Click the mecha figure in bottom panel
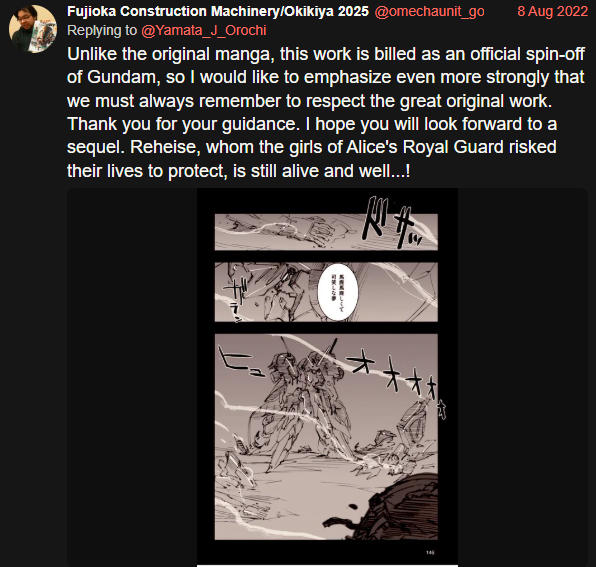The image size is (596, 567). click(x=300, y=405)
